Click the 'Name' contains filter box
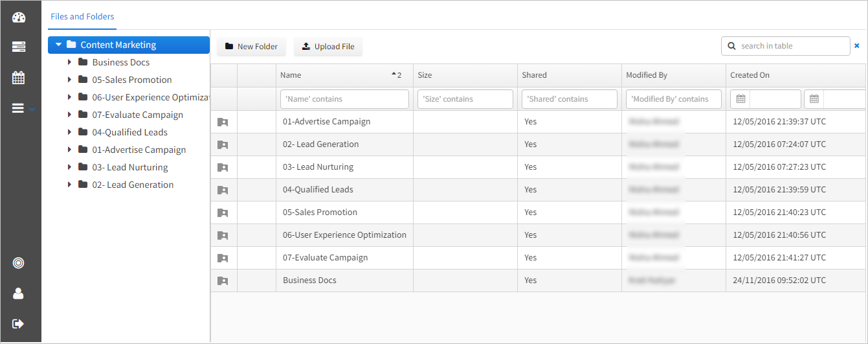The height and width of the screenshot is (344, 868). [344, 99]
